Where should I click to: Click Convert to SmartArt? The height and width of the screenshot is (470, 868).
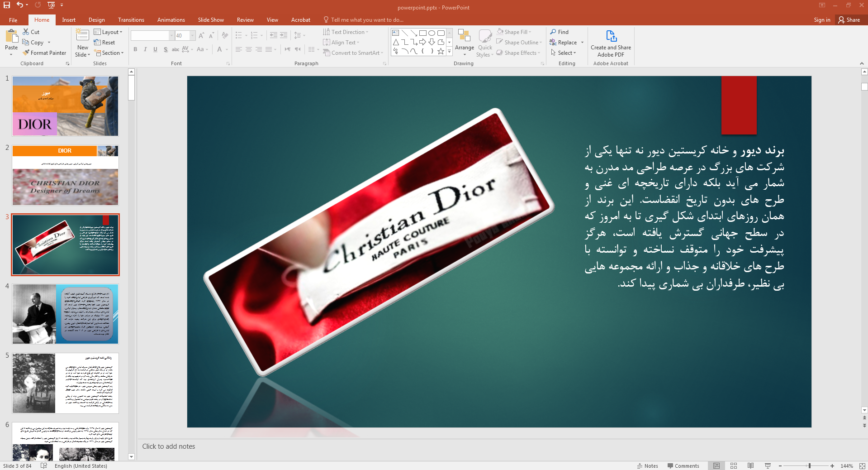pyautogui.click(x=353, y=53)
